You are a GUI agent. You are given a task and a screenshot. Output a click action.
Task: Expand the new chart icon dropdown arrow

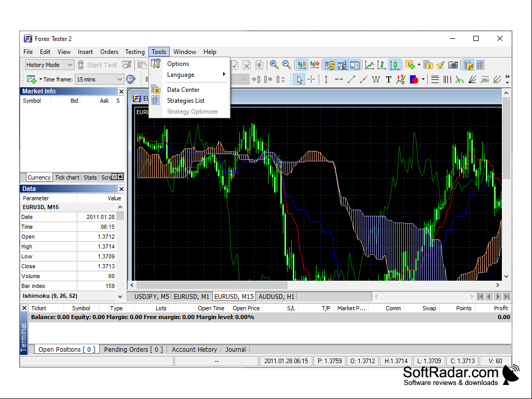point(40,79)
